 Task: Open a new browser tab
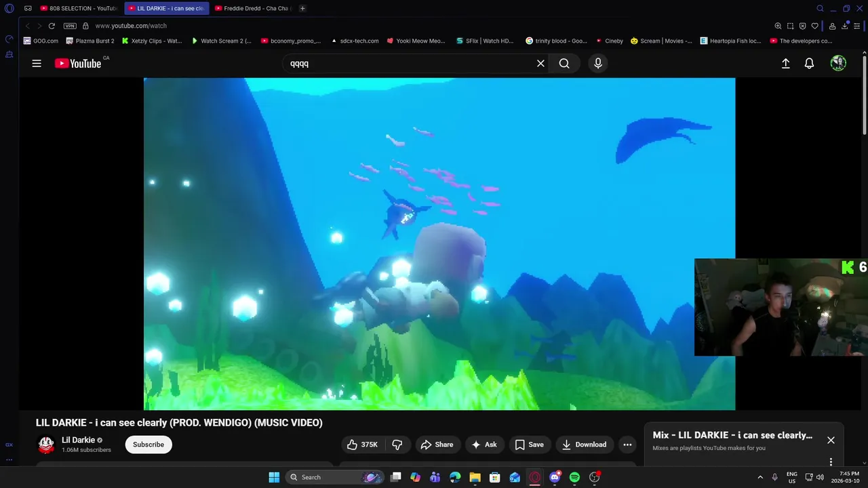point(302,8)
